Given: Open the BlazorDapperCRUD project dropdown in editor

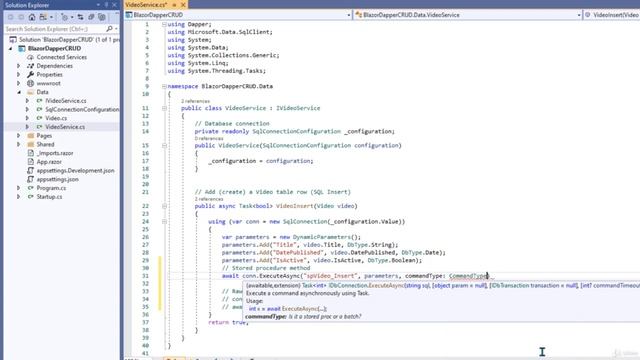Looking at the screenshot, I should coord(349,15).
